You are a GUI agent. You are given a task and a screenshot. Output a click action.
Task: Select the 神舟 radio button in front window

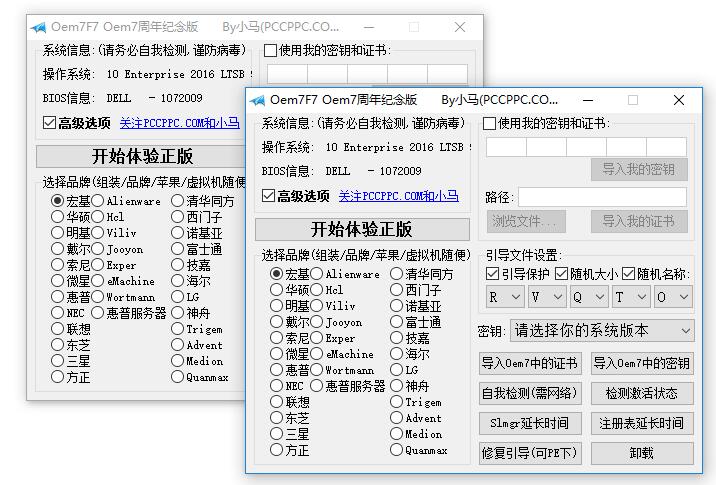(397, 386)
